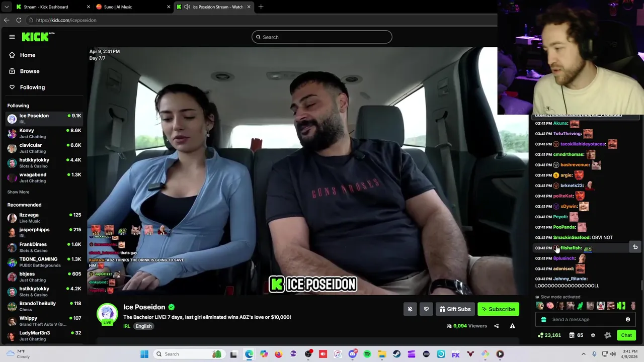The width and height of the screenshot is (644, 362).
Task: Select clavicular channel in Following list
Action: coord(44,148)
